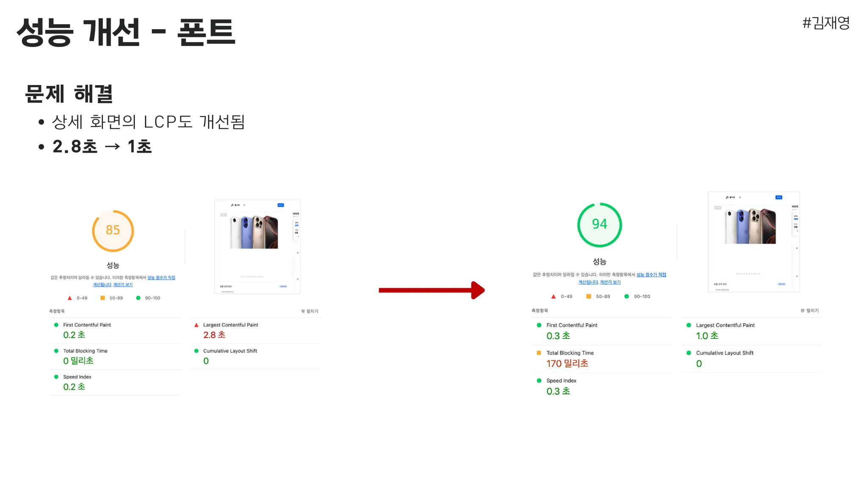Click orange square beside Total Blocking Time 170
Image resolution: width=868 pixels, height=488 pixels.
(539, 353)
